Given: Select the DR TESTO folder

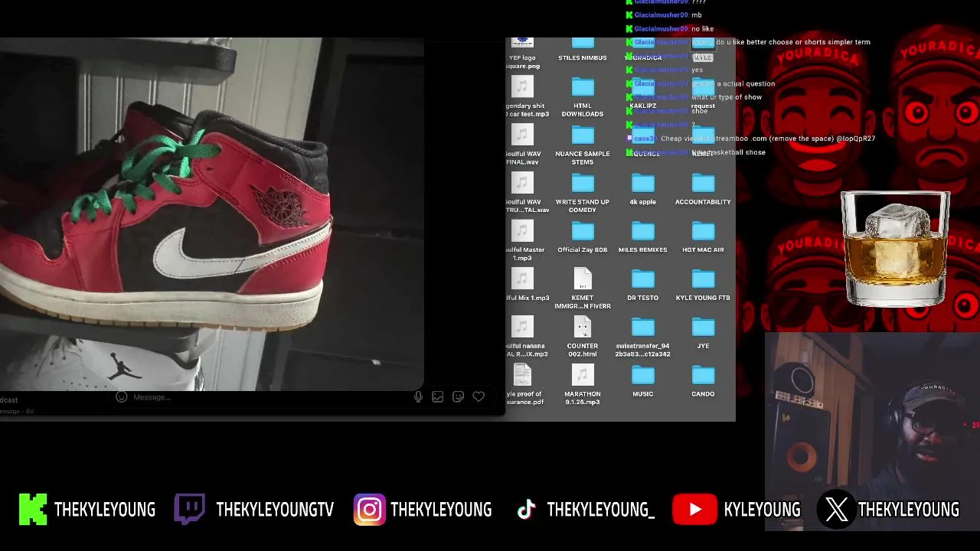Looking at the screenshot, I should 643,286.
